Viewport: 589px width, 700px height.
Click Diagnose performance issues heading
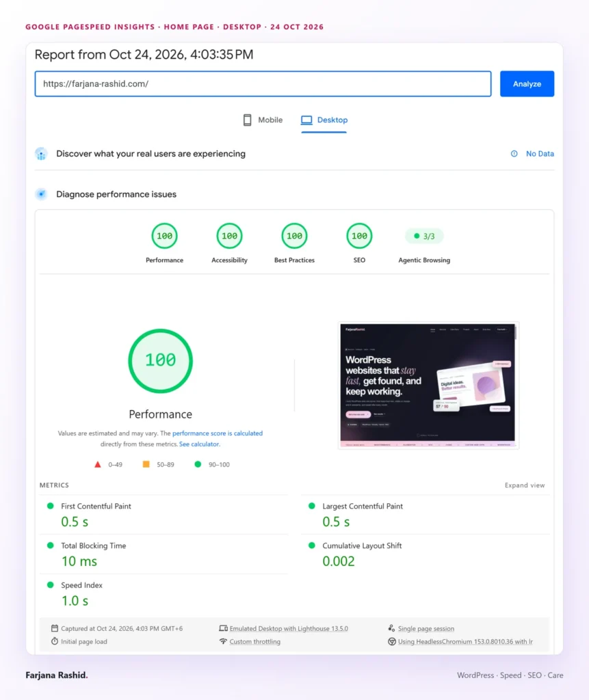pos(116,194)
